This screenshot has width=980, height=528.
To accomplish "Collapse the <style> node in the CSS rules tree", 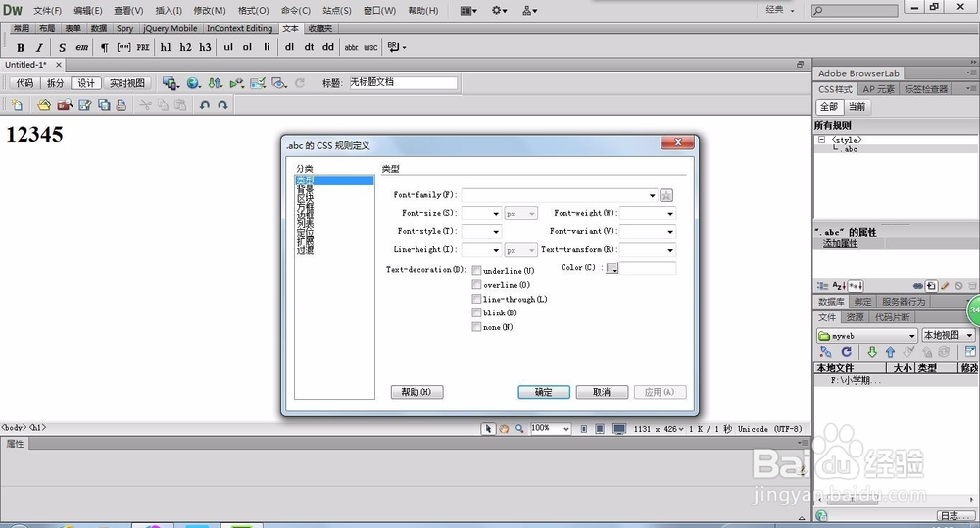I will coord(822,139).
